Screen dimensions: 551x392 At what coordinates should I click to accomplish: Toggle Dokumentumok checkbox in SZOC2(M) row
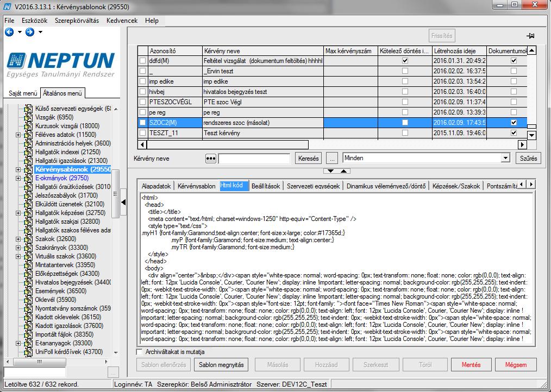click(514, 123)
